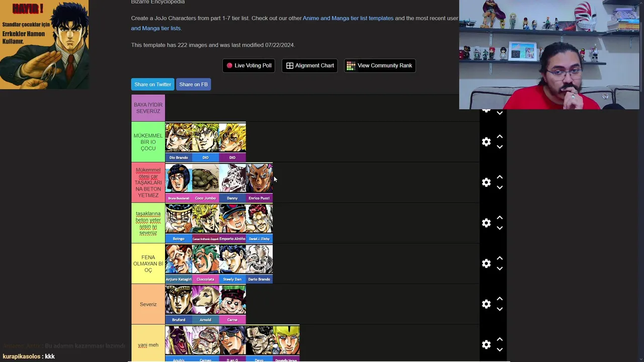Select the Arnold dog image
The height and width of the screenshot is (362, 644).
205,304
